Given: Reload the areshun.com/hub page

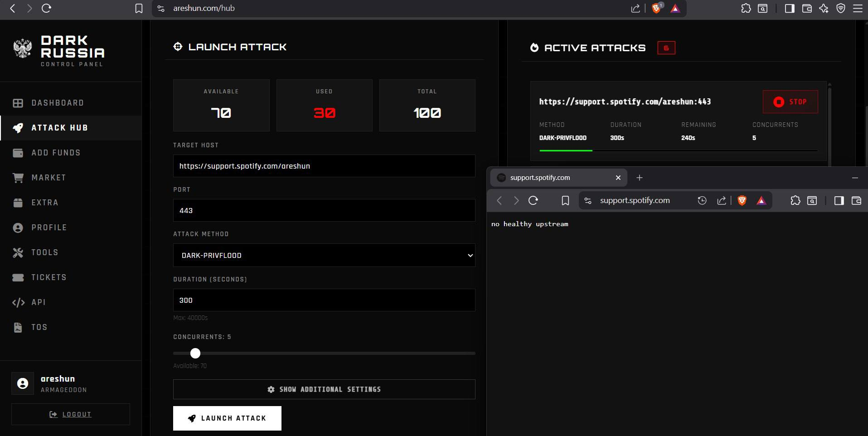Looking at the screenshot, I should tap(46, 8).
